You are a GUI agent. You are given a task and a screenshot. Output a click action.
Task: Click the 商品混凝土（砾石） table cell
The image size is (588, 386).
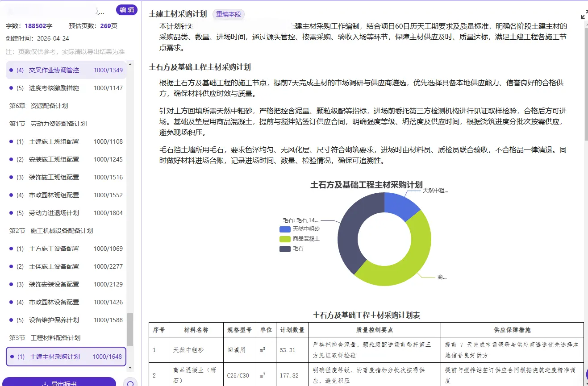(196, 375)
